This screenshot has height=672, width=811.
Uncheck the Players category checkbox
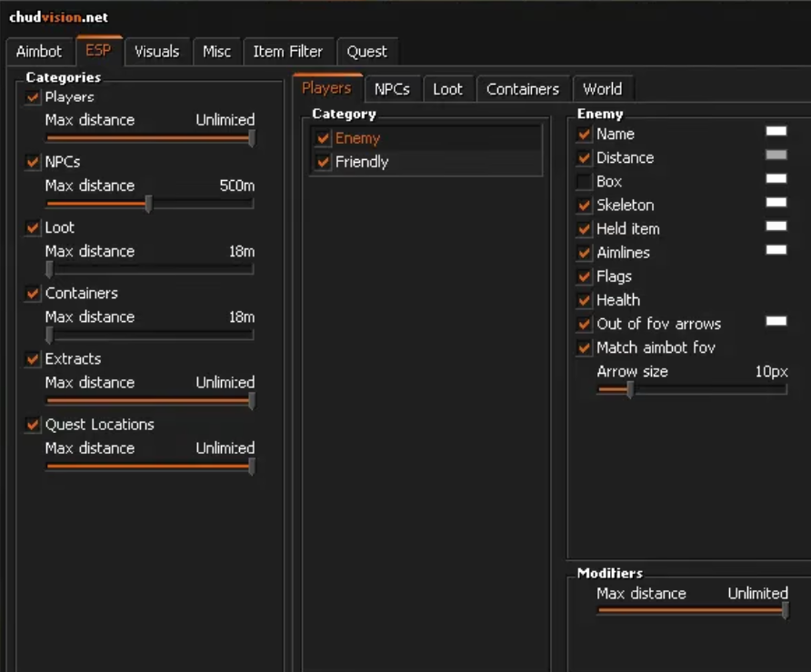(x=34, y=97)
